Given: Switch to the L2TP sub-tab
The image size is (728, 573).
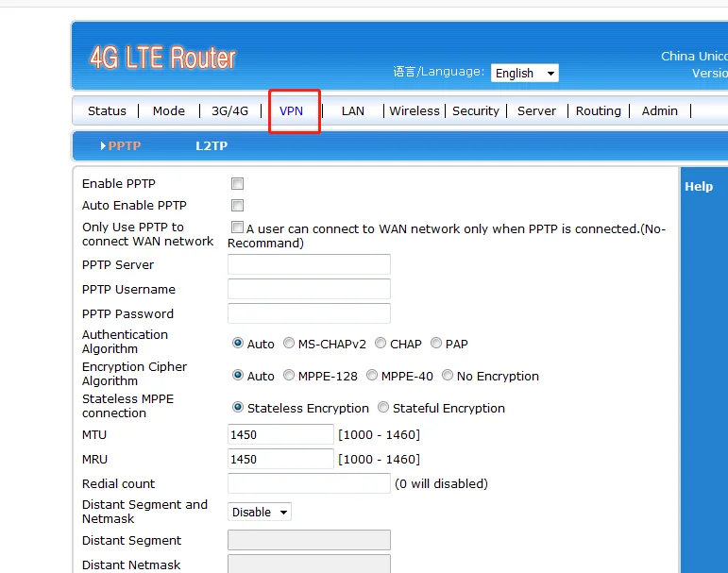Looking at the screenshot, I should click(212, 145).
